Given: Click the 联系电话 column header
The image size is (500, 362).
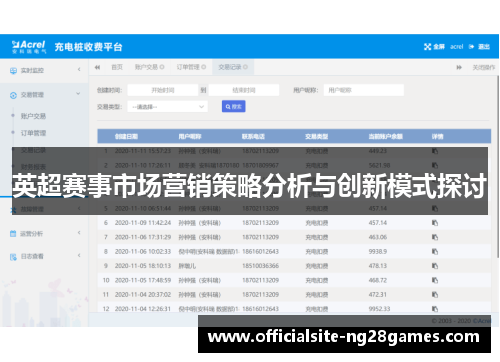Looking at the screenshot, I should 253,137.
